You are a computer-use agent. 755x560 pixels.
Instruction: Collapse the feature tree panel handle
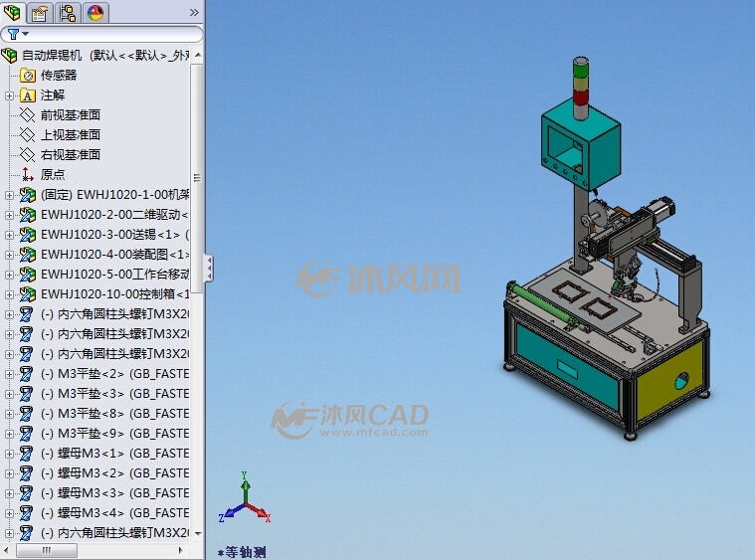point(209,268)
